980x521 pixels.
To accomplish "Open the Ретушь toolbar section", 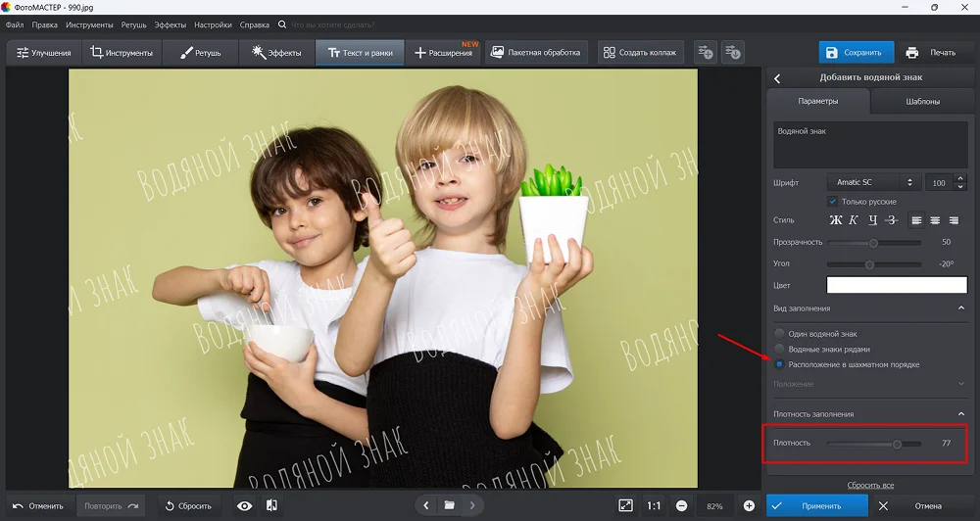I will pyautogui.click(x=200, y=53).
